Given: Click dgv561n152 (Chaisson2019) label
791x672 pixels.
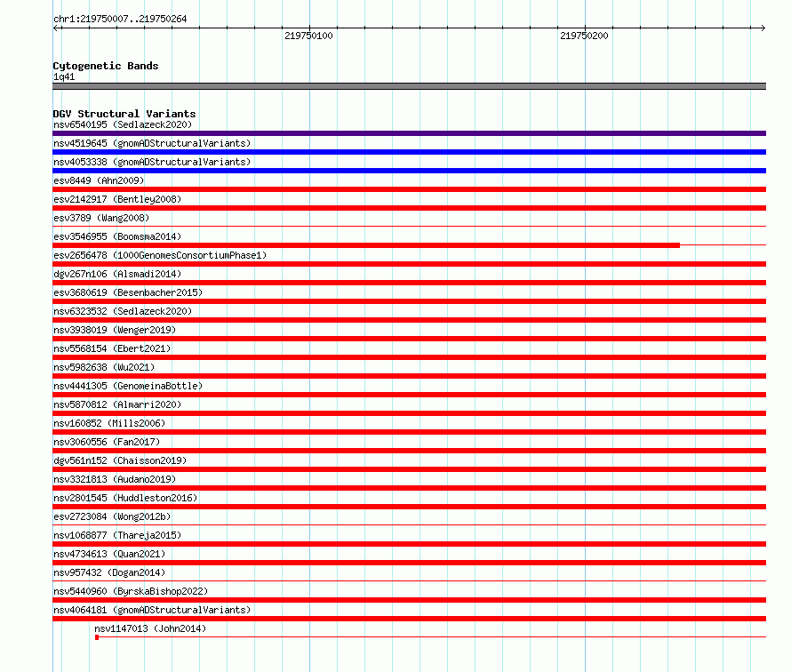Looking at the screenshot, I should click(x=120, y=460).
